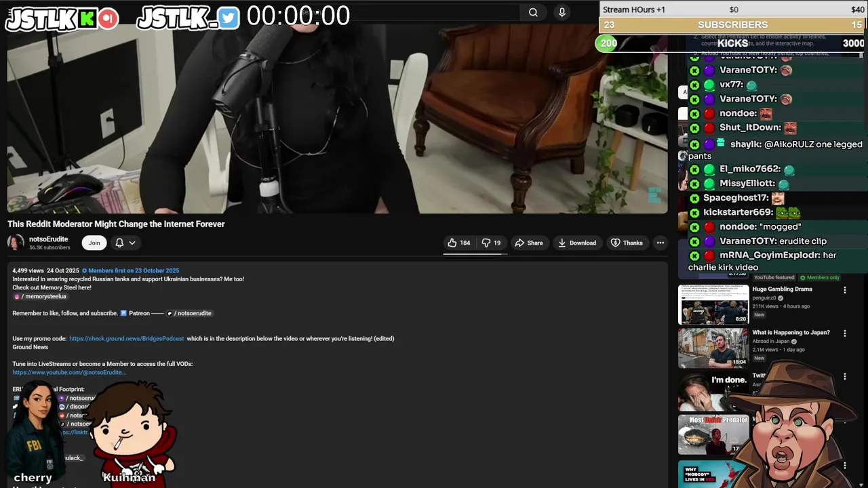868x488 pixels.
Task: Open the Share dialog for this video
Action: pyautogui.click(x=528, y=243)
